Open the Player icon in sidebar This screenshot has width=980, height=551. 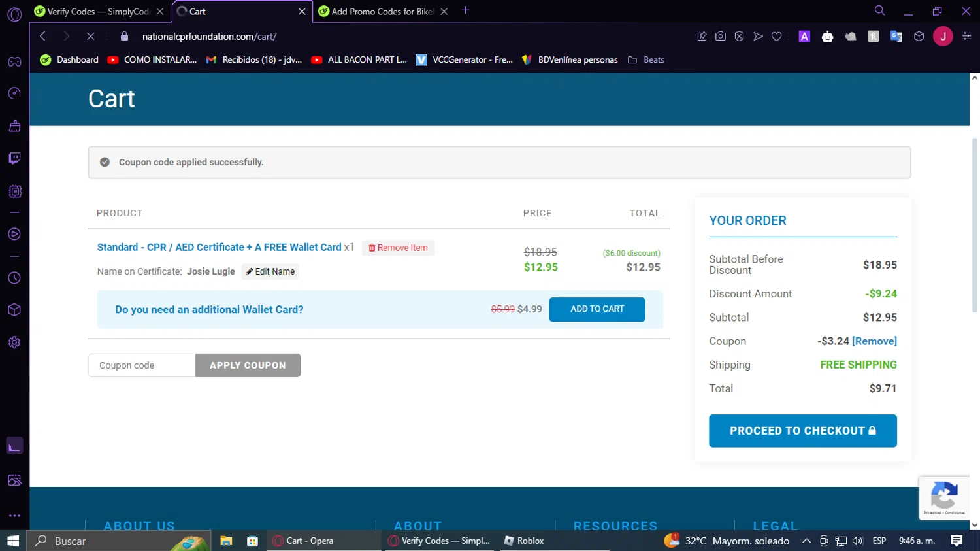[14, 234]
